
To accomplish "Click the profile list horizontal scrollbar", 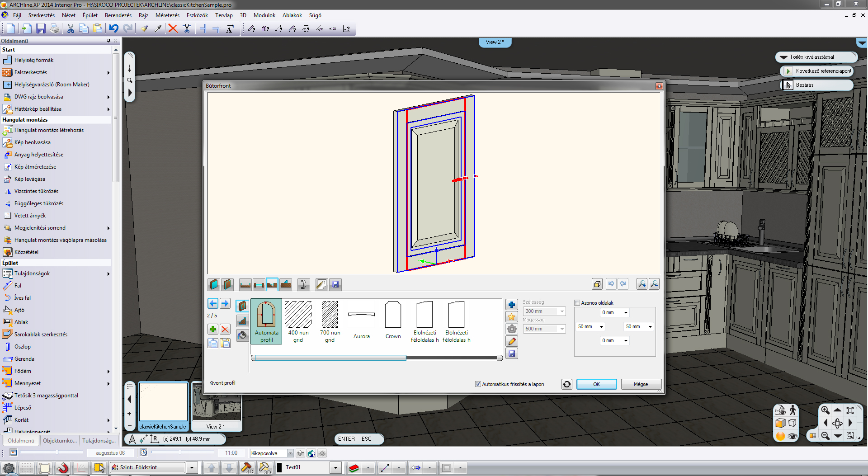I will click(330, 358).
